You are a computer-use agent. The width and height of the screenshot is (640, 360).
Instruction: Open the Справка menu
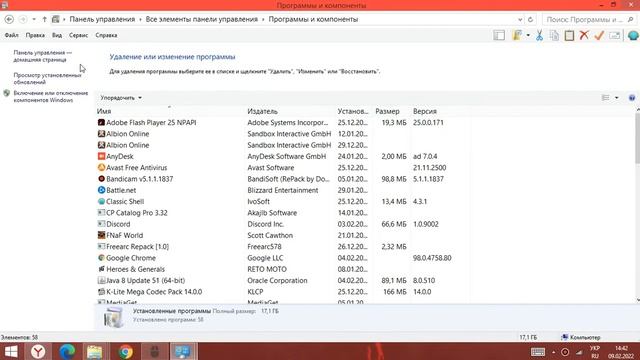pos(106,35)
